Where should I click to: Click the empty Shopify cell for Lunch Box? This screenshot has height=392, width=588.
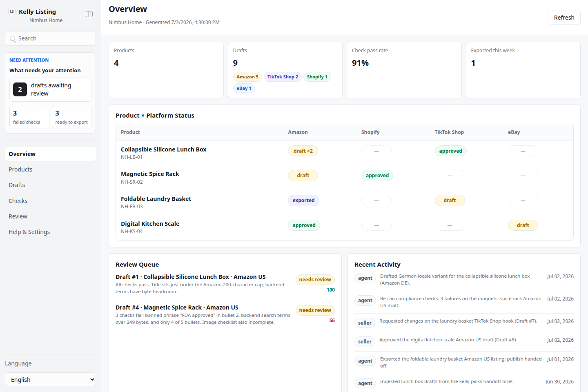[376, 151]
